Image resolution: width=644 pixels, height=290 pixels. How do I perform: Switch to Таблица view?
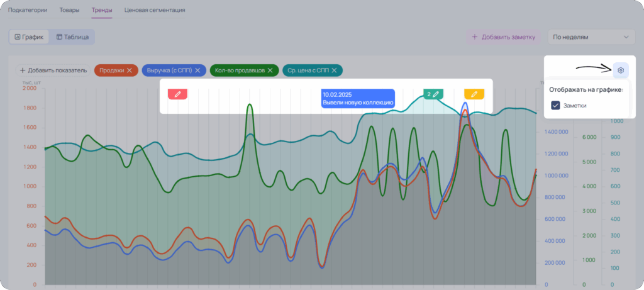click(x=72, y=36)
